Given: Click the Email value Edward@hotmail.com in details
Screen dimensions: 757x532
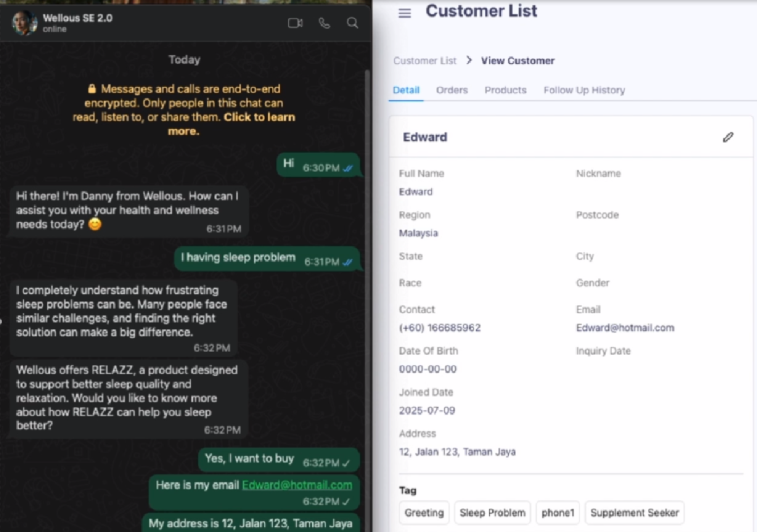Looking at the screenshot, I should 625,328.
